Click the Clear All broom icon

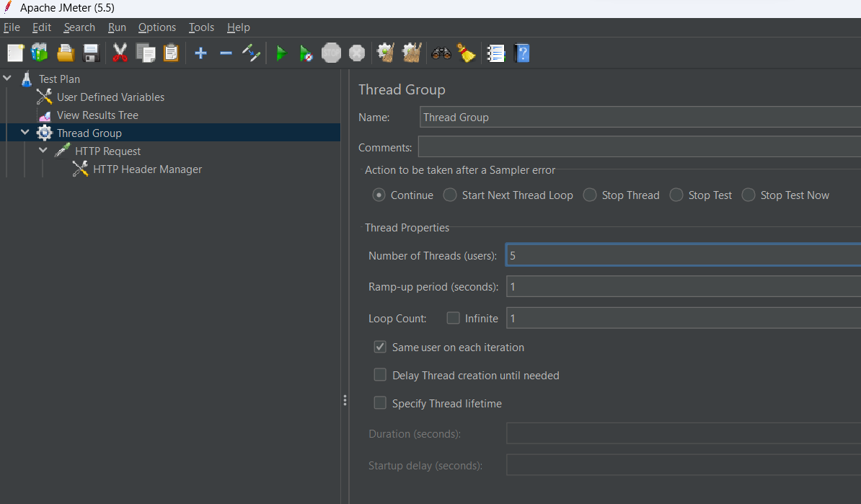[x=411, y=53]
